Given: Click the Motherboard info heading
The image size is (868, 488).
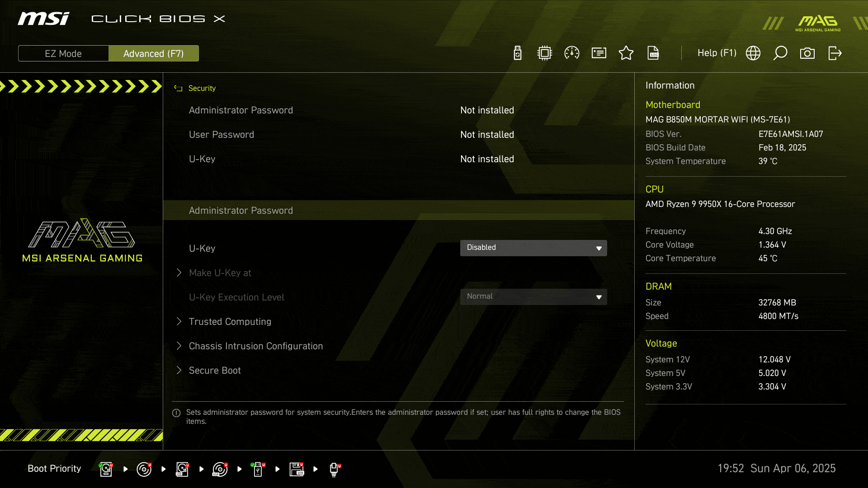Looking at the screenshot, I should pos(673,105).
